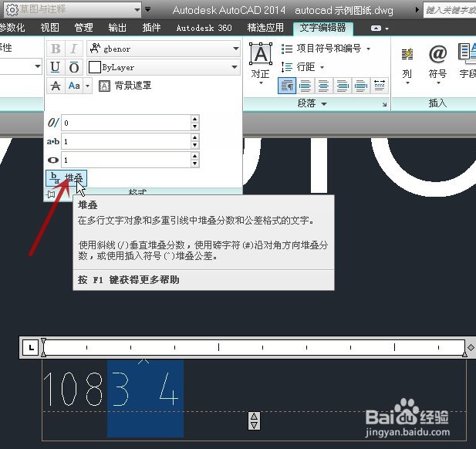Justify the paragraph
476x449 pixels.
[361, 86]
